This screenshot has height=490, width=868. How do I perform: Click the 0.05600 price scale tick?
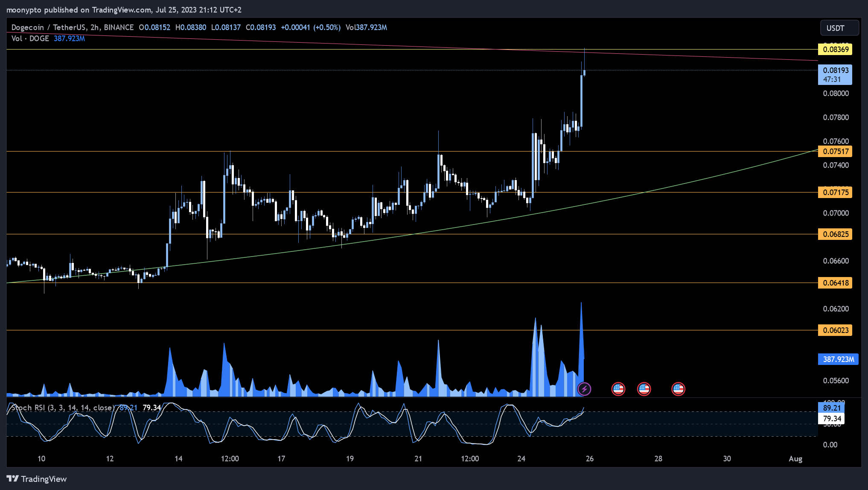[836, 380]
